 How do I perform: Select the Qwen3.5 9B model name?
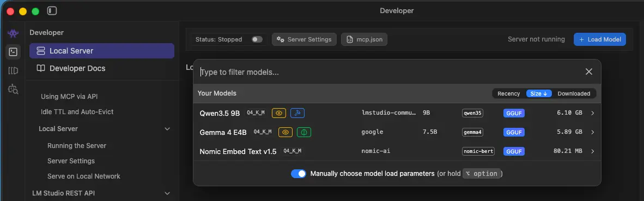tap(220, 113)
